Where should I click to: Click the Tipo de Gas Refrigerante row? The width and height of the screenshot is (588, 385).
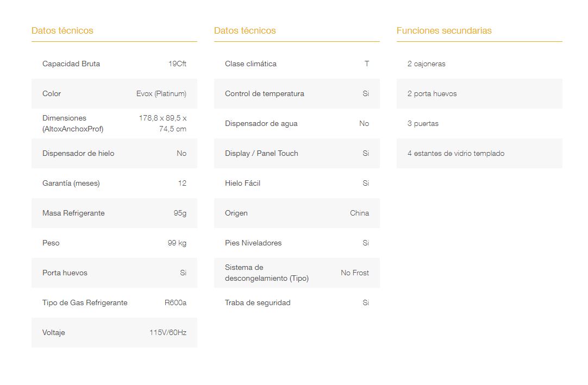[x=114, y=302]
